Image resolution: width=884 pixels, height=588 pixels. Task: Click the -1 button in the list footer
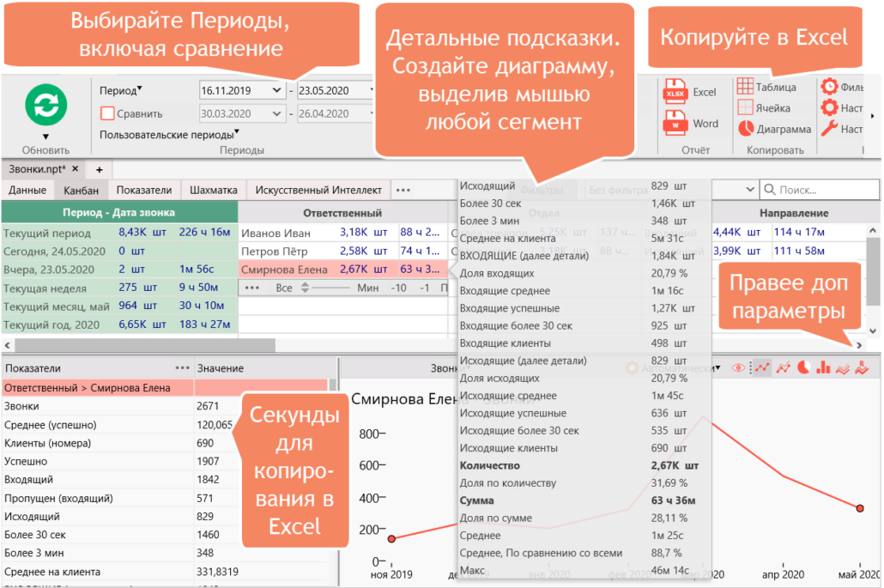pos(425,288)
